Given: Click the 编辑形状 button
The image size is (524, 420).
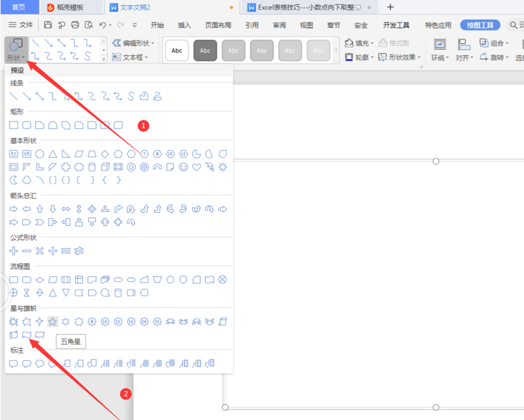Looking at the screenshot, I should coord(134,43).
